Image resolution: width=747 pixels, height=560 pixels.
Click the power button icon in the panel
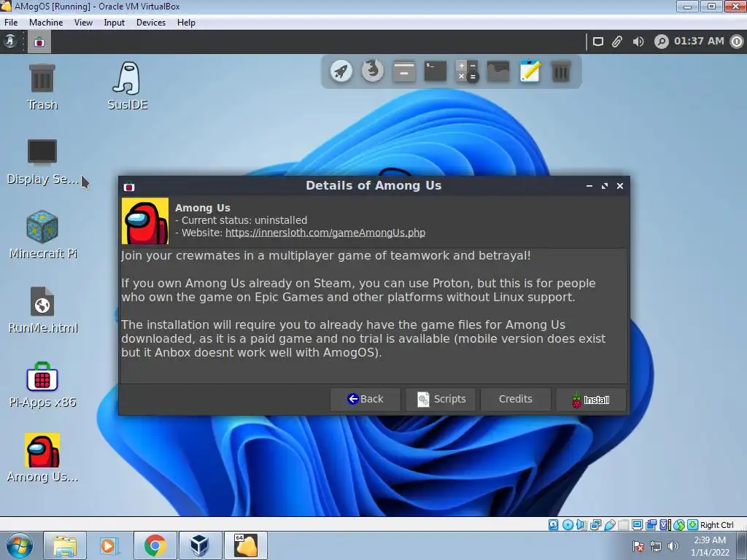[737, 42]
